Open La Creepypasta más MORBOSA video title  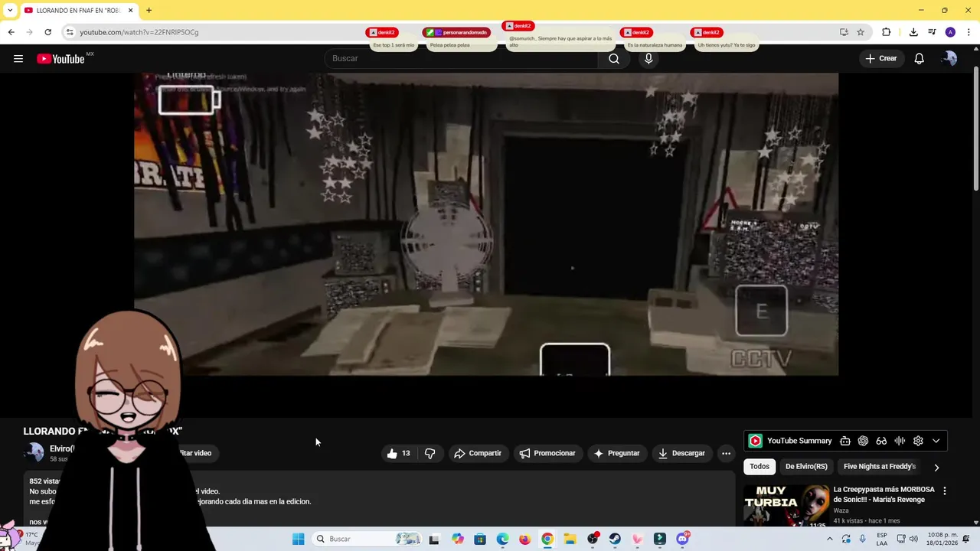point(884,494)
